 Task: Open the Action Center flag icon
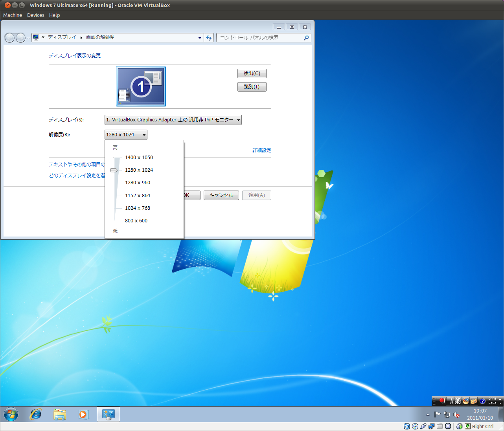pos(437,414)
